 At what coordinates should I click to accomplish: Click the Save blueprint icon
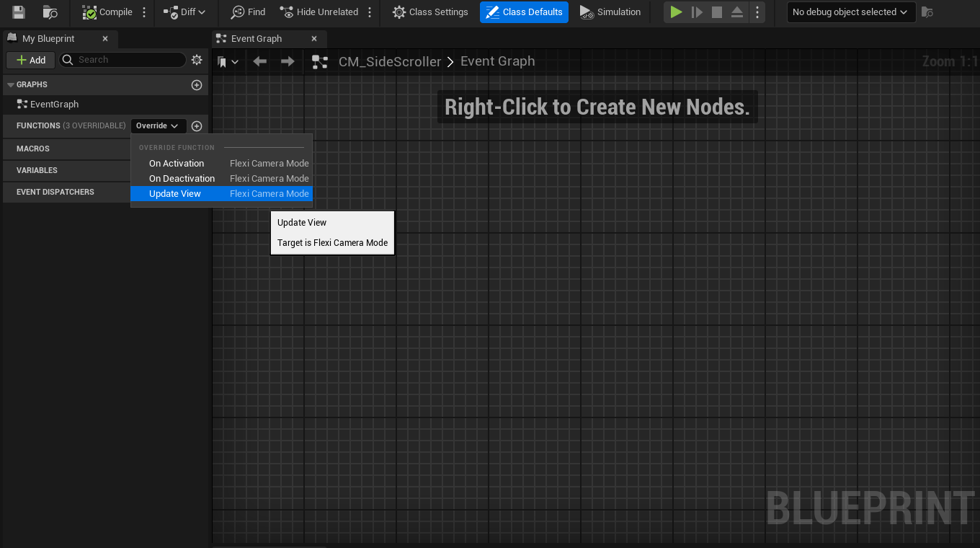pos(19,12)
